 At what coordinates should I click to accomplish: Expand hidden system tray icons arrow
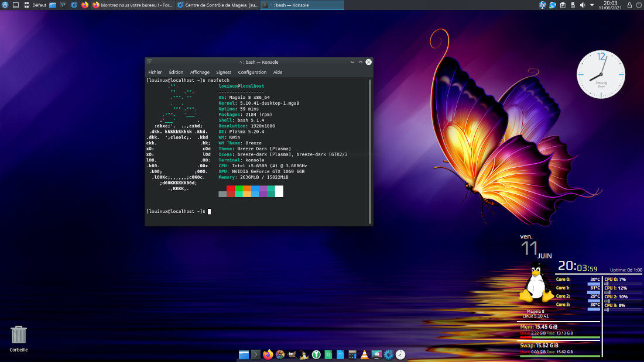(x=592, y=5)
